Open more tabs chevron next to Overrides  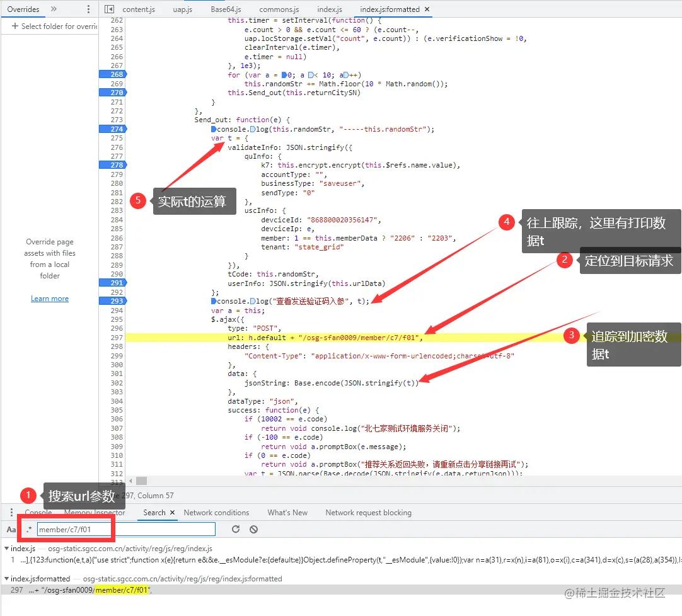click(x=54, y=9)
